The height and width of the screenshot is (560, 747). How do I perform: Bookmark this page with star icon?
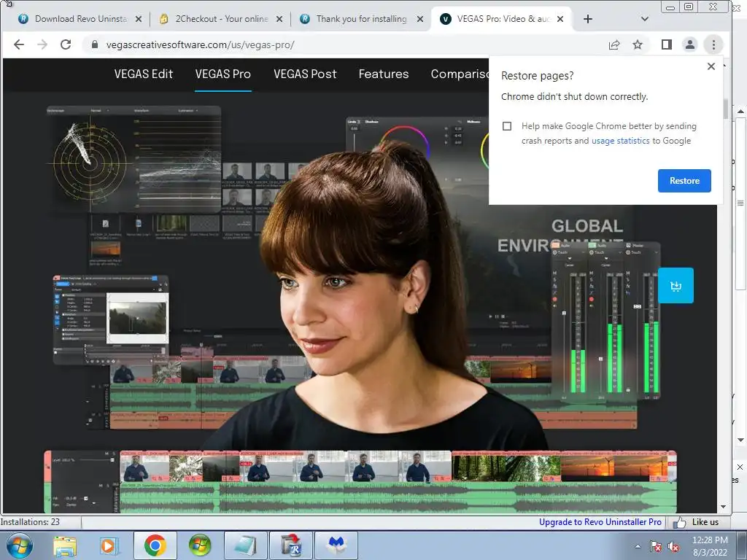(638, 44)
